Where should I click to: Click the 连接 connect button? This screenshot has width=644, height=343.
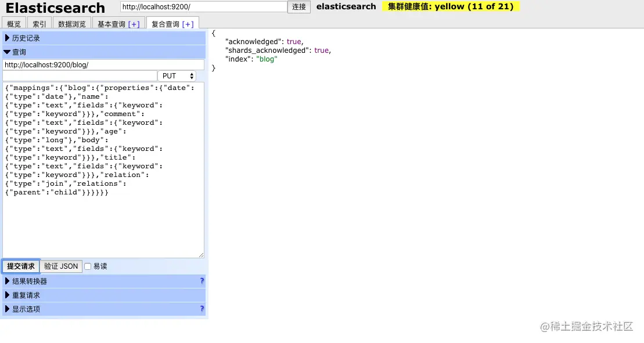point(299,6)
